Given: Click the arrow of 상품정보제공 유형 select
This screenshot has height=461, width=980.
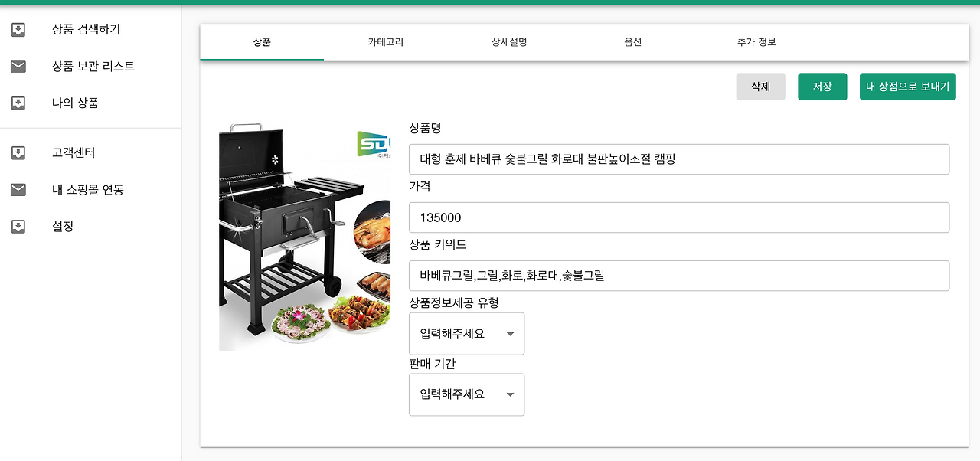Looking at the screenshot, I should [510, 334].
